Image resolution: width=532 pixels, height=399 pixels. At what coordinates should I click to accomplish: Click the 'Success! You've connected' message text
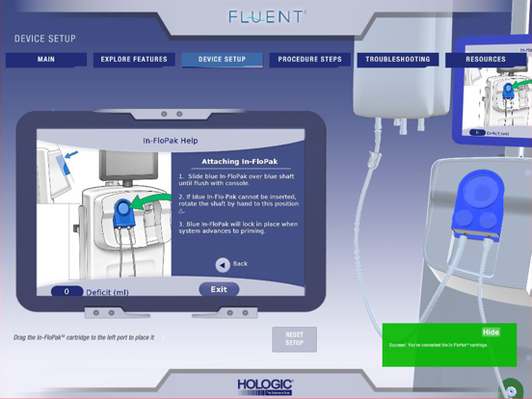439,345
